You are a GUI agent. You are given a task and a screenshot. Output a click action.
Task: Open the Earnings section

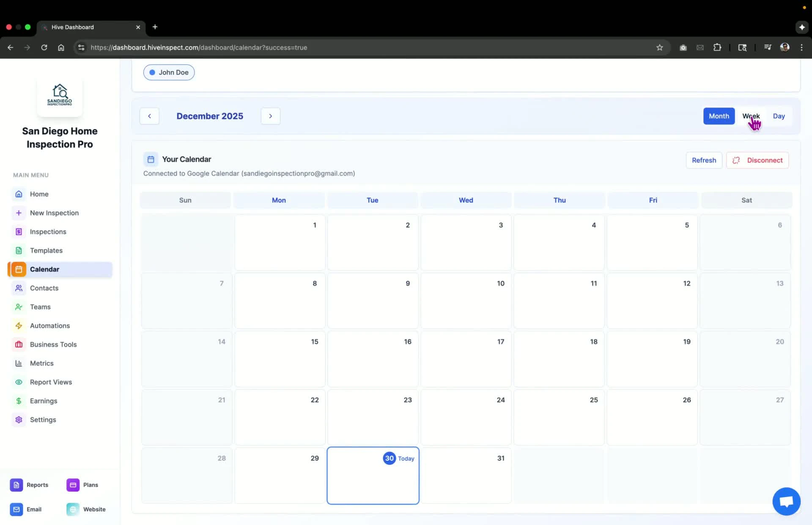click(x=44, y=401)
